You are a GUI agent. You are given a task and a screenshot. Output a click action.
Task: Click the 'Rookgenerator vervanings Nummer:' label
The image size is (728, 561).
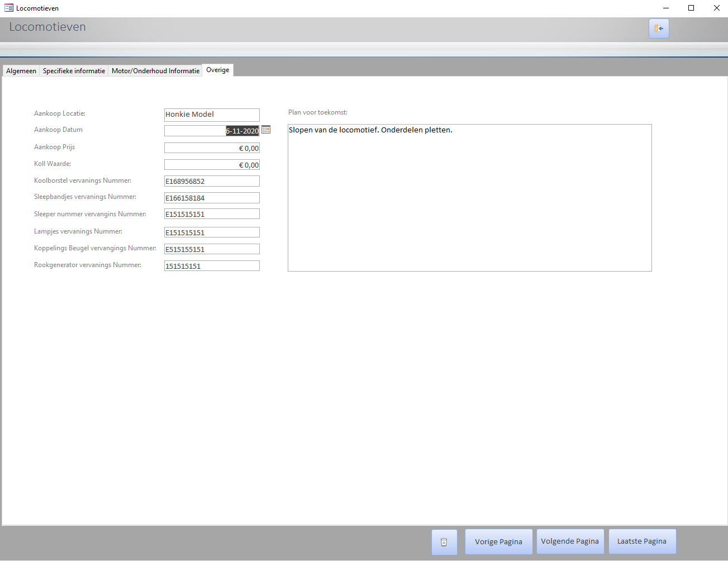point(88,265)
